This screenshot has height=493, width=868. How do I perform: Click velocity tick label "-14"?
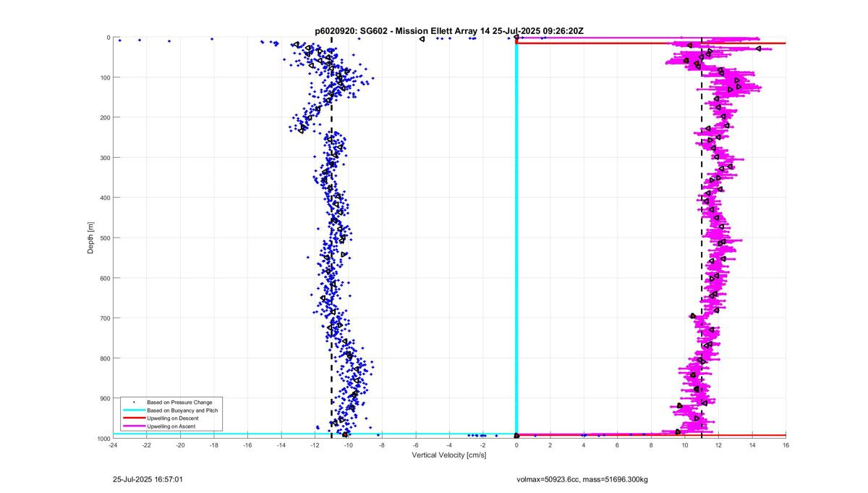(x=281, y=444)
